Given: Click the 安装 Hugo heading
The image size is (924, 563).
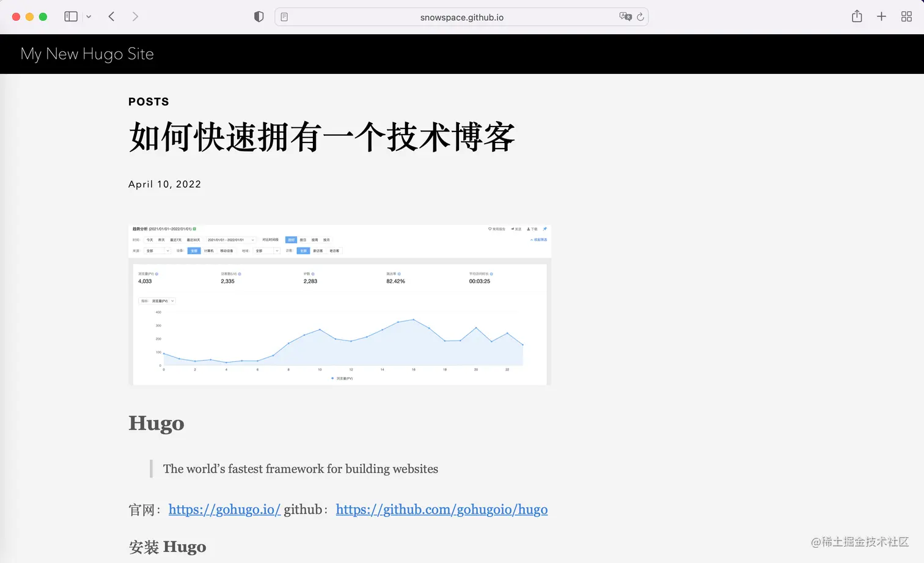Looking at the screenshot, I should (x=167, y=546).
